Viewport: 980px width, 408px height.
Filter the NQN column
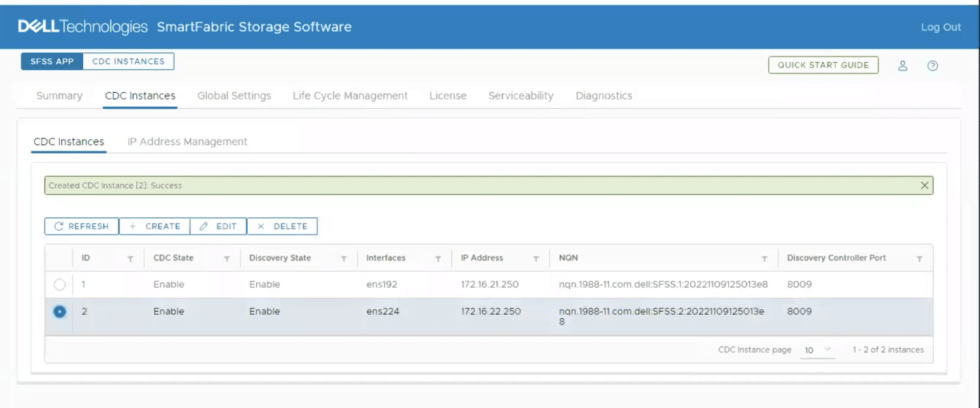tap(765, 259)
